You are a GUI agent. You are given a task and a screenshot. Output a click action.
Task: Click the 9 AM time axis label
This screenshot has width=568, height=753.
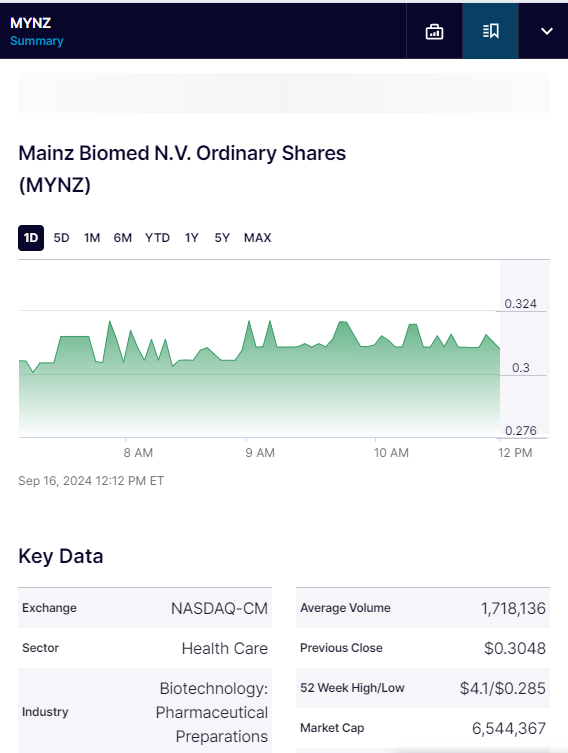tap(260, 453)
